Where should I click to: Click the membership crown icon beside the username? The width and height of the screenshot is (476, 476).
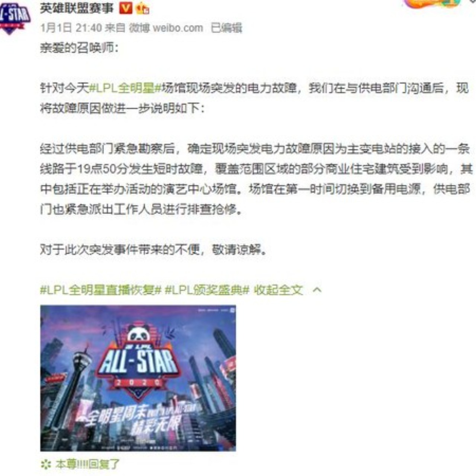[142, 8]
